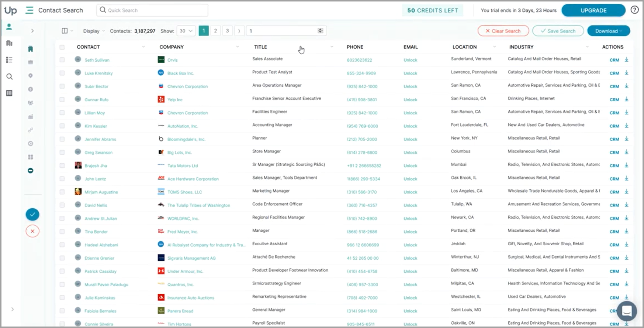The image size is (644, 328).
Task: Click the magnifier search icon in left sidebar
Action: (10, 76)
